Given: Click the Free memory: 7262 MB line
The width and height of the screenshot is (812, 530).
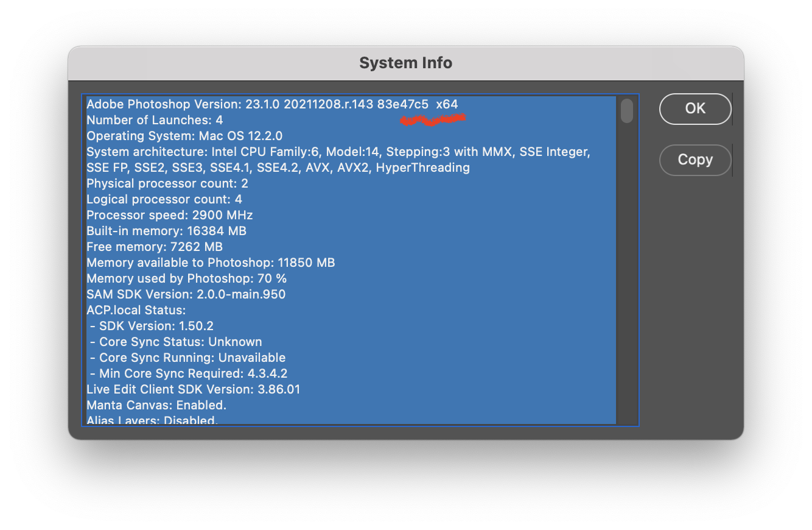Looking at the screenshot, I should [155, 247].
